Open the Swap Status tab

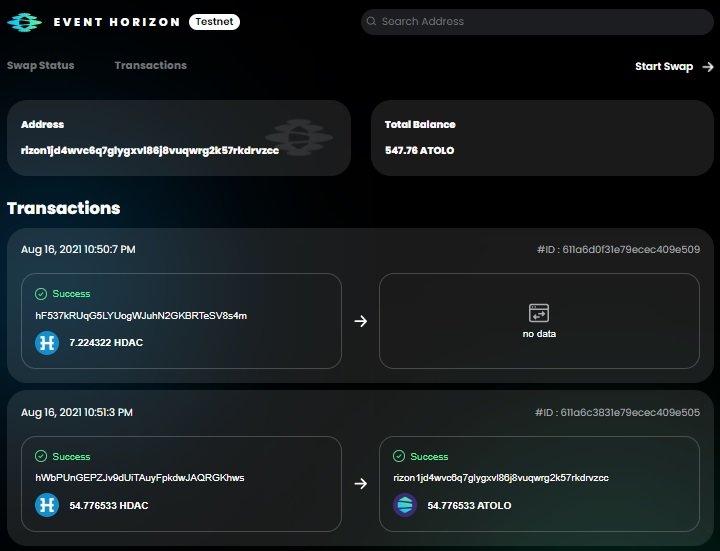point(40,65)
